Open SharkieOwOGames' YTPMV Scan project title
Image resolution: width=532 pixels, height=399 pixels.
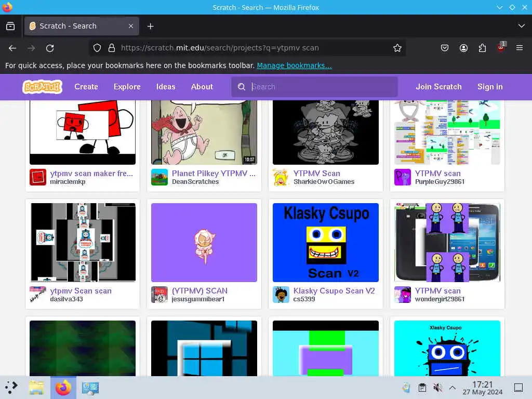(316, 174)
